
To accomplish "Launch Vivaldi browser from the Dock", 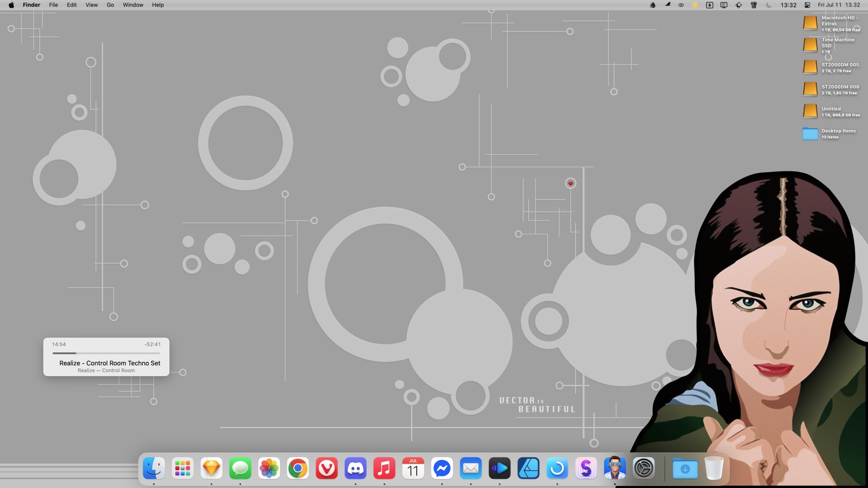I will [326, 468].
